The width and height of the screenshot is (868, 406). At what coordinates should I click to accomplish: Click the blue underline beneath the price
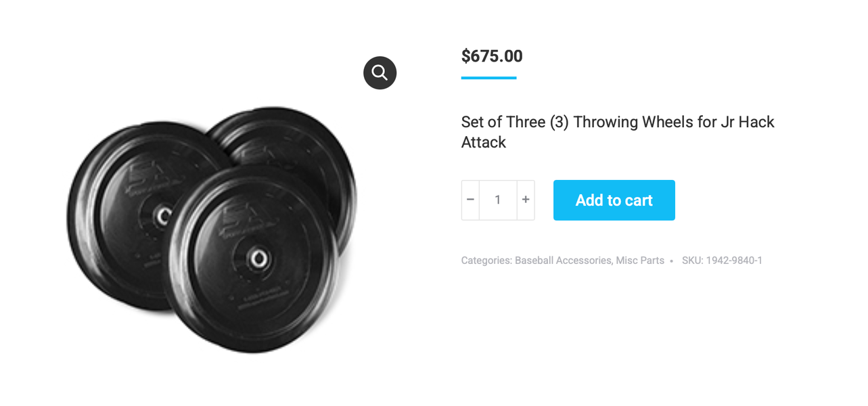(488, 78)
